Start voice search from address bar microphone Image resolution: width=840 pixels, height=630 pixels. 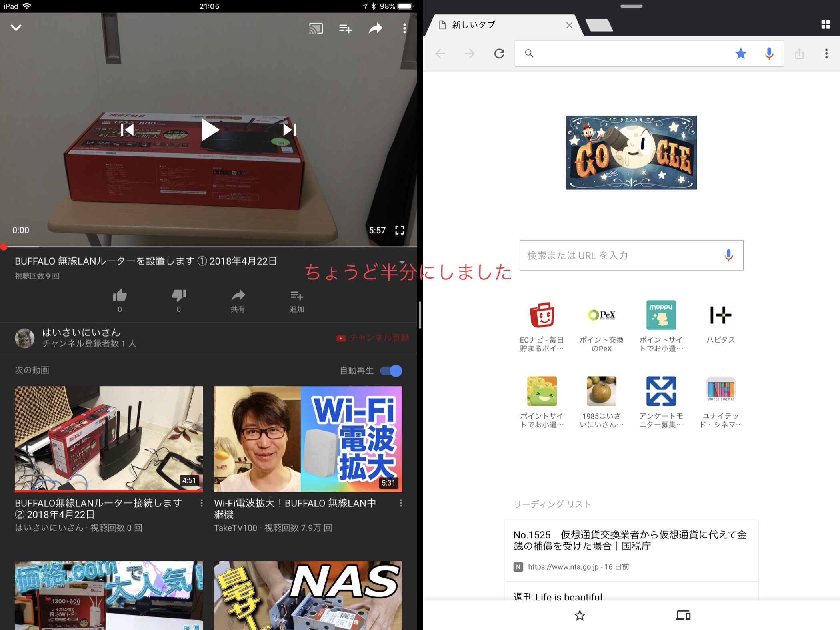769,54
